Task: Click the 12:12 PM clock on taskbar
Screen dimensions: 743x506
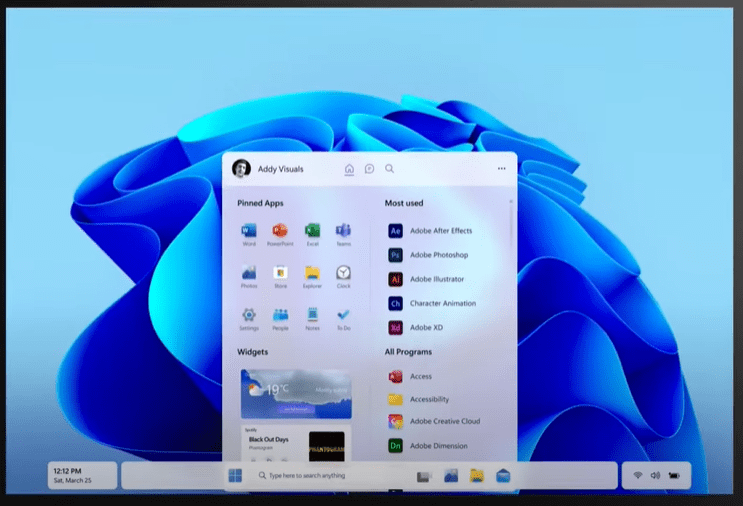Action: (82, 475)
